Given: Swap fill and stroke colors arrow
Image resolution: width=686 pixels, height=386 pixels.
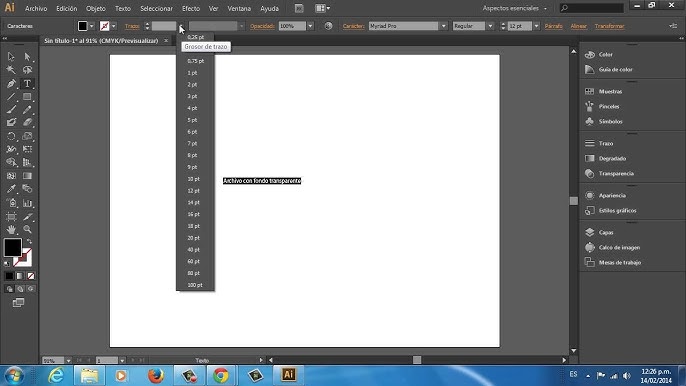Looking at the screenshot, I should click(x=29, y=242).
